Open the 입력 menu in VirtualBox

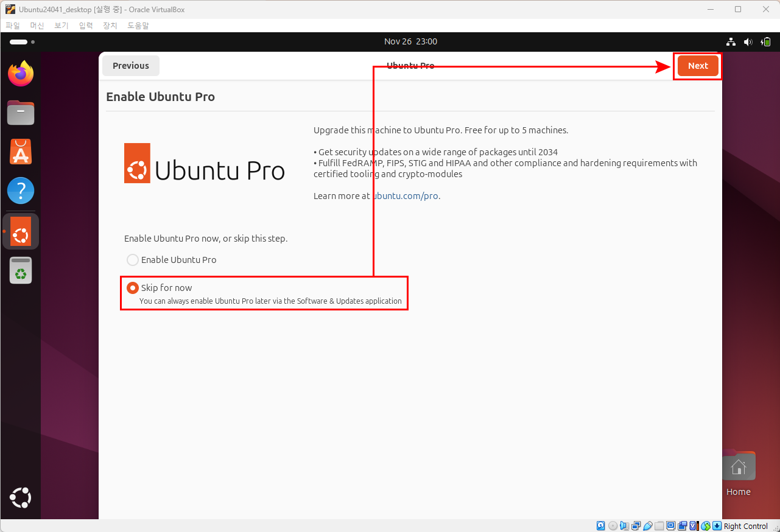click(86, 26)
